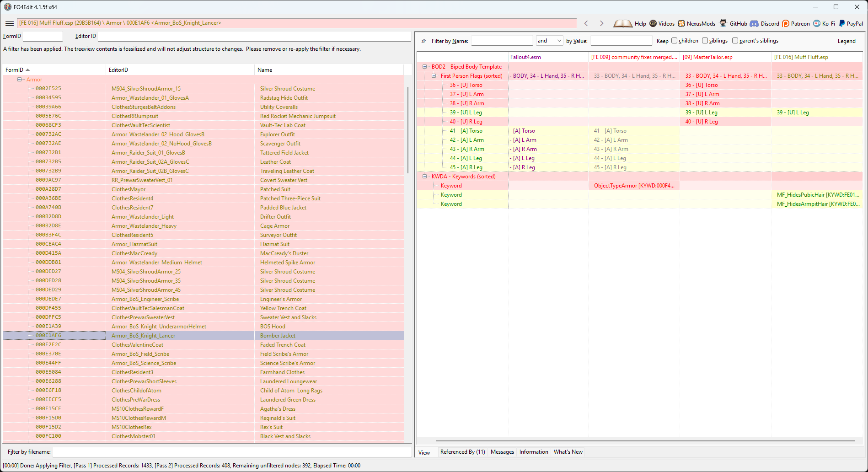Click the Name column header
This screenshot has height=472, width=868.
point(329,70)
